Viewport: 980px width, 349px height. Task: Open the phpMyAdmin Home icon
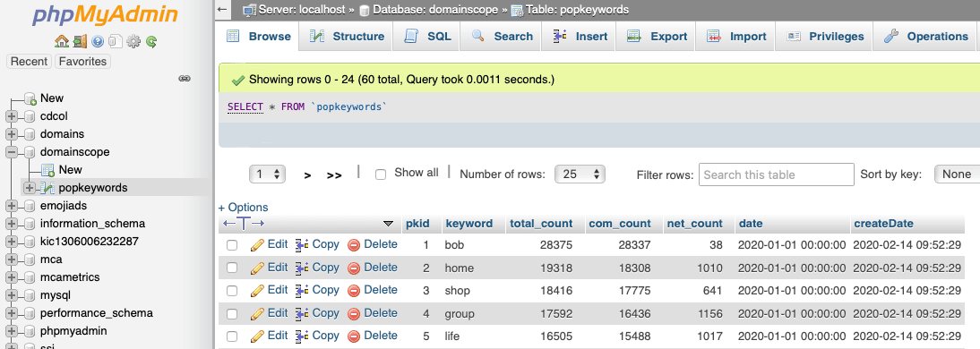coord(62,42)
